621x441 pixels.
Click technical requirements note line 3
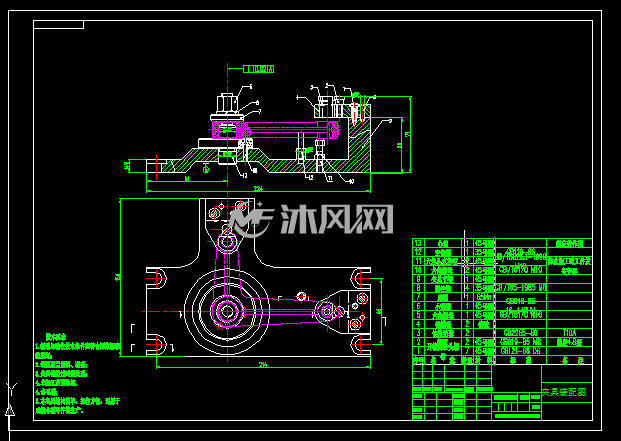(x=61, y=374)
